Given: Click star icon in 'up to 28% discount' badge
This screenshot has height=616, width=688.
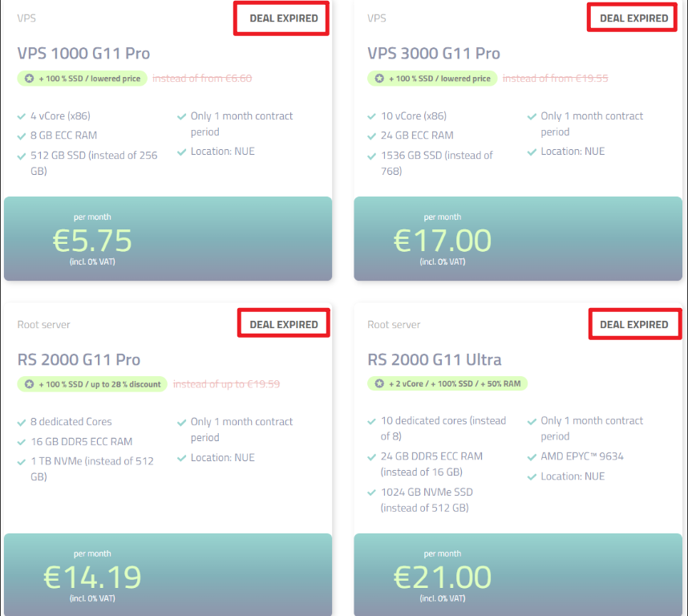Looking at the screenshot, I should point(29,384).
